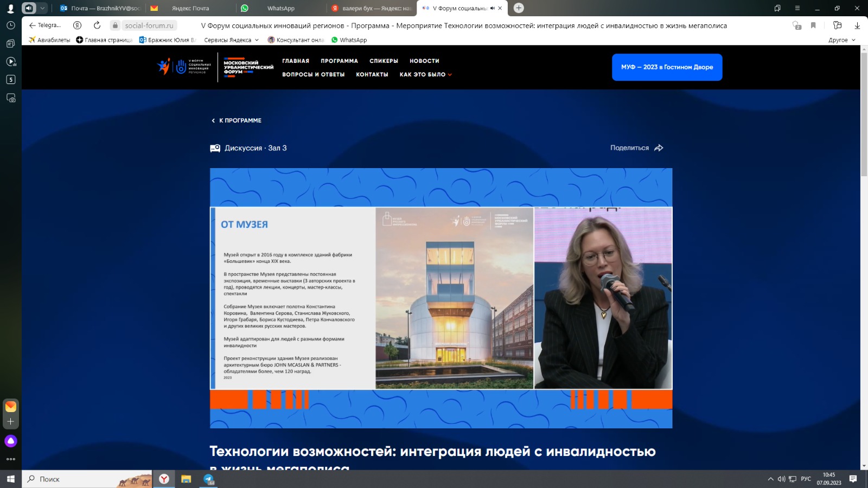Viewport: 868px width, 488px height.
Task: Click the page reload icon
Action: click(x=97, y=25)
